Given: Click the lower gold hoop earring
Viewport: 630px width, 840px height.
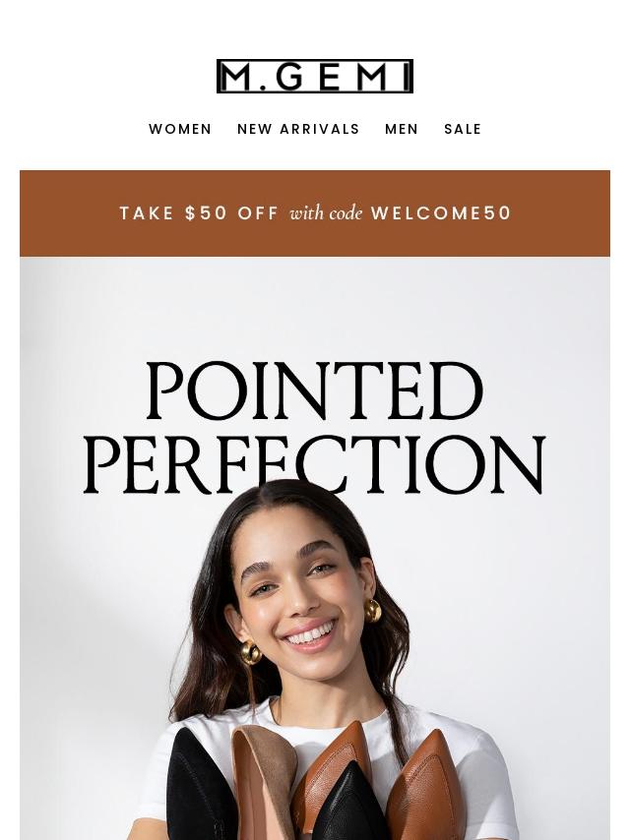Looking at the screenshot, I should click(251, 653).
